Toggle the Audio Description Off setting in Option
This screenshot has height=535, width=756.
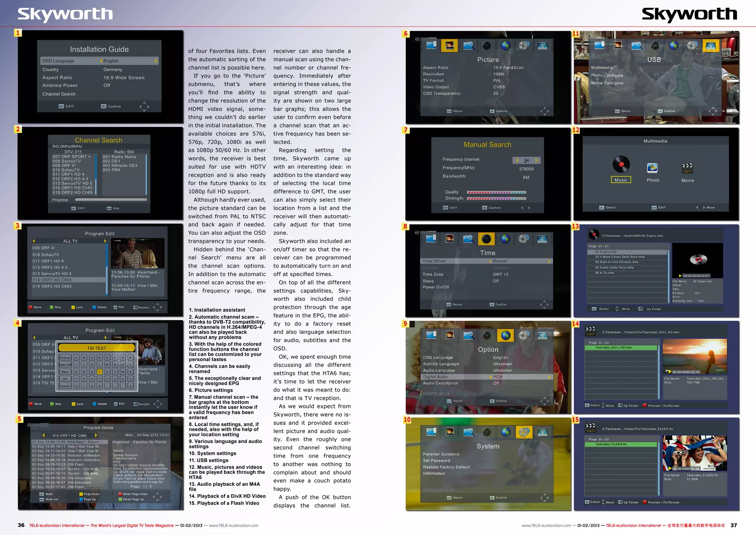coord(496,383)
